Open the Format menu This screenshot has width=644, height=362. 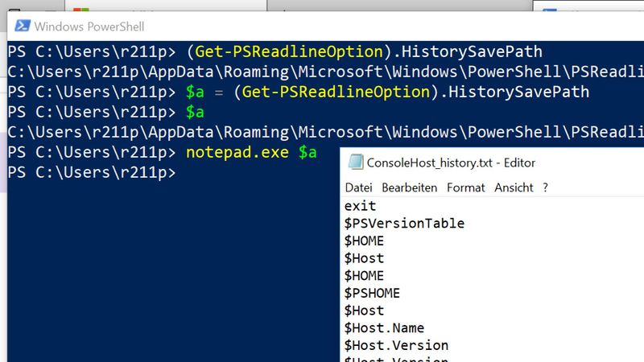466,187
